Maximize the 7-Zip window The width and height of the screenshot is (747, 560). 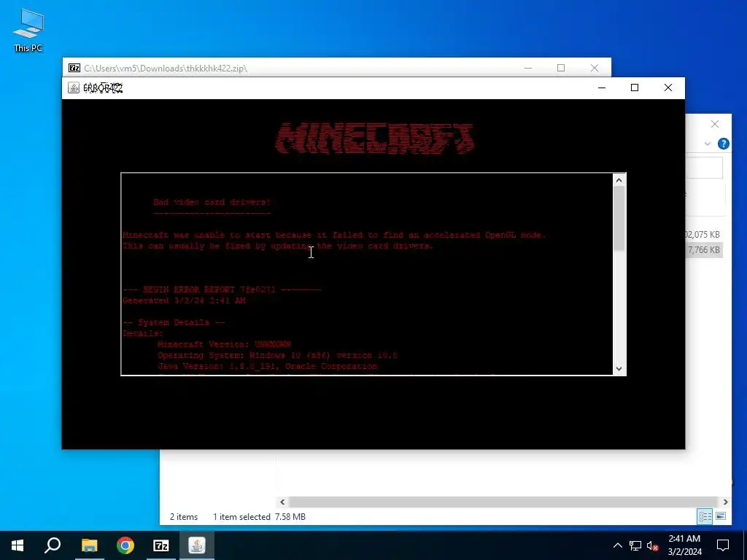[561, 68]
